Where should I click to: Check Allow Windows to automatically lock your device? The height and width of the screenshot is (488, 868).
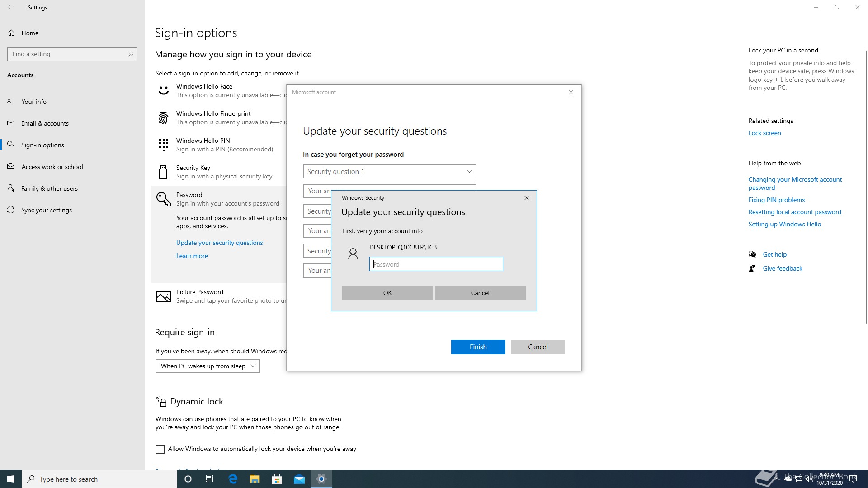point(160,449)
